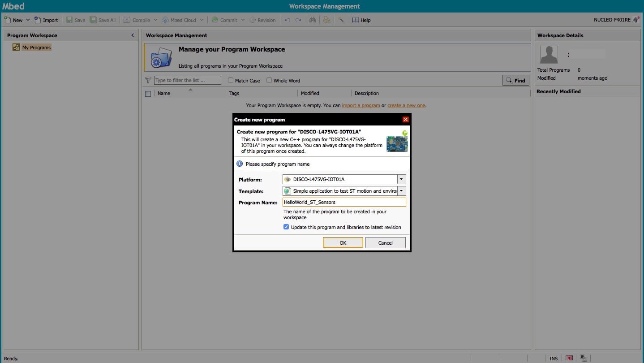
Task: Click the 'import a program' link
Action: (361, 105)
